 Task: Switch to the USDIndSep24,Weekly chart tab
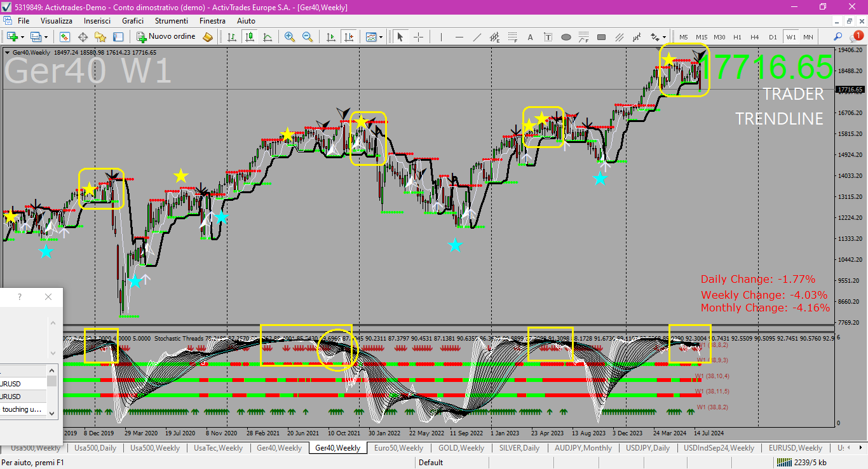[x=719, y=448]
